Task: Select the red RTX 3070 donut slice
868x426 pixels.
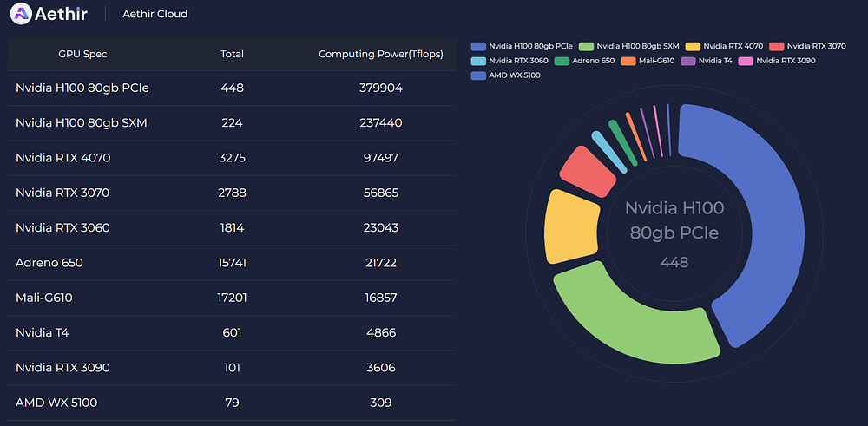Action: [x=587, y=172]
